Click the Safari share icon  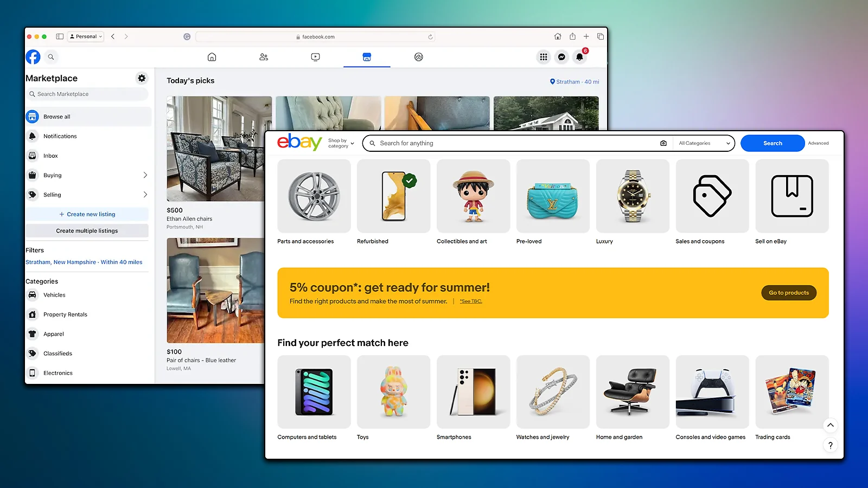coord(572,36)
